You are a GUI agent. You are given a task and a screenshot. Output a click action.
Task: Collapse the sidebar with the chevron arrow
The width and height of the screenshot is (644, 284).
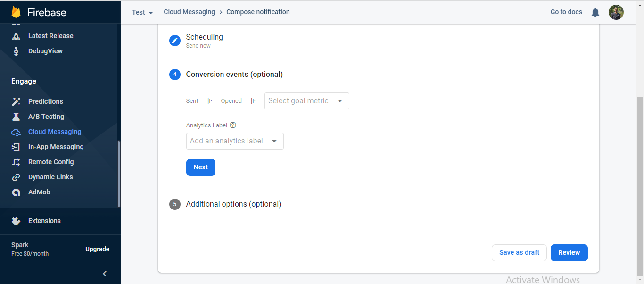tap(104, 273)
